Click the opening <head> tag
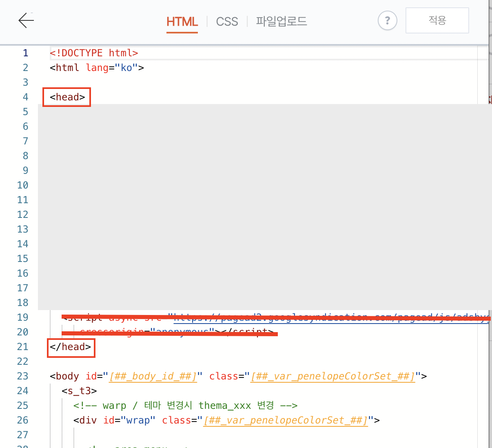The image size is (492, 448). [x=67, y=97]
